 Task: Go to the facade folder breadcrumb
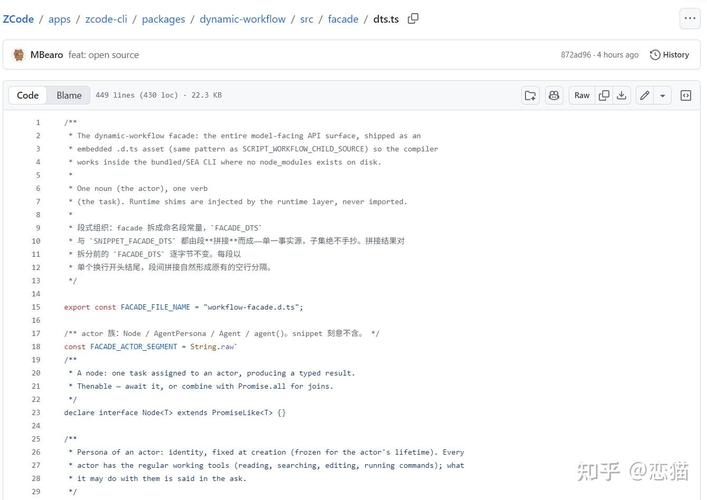[x=343, y=19]
